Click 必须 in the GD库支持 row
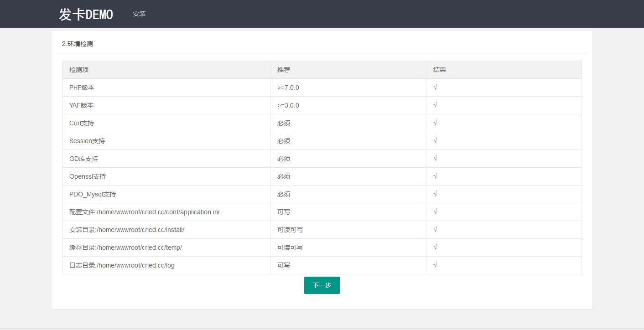644x330 pixels. pos(284,159)
